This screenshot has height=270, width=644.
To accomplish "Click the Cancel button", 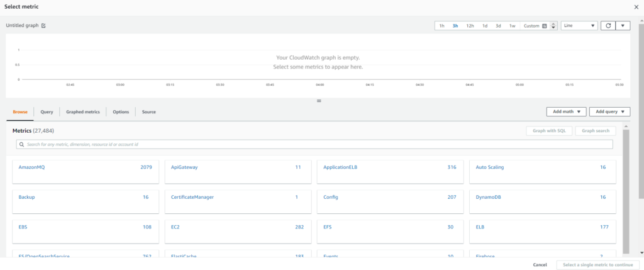I will pyautogui.click(x=540, y=265).
